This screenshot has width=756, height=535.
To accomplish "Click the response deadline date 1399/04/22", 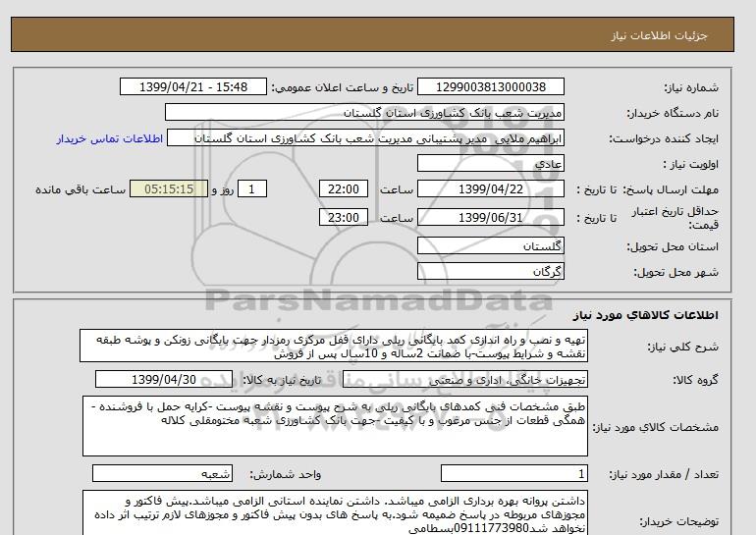I will pos(490,188).
